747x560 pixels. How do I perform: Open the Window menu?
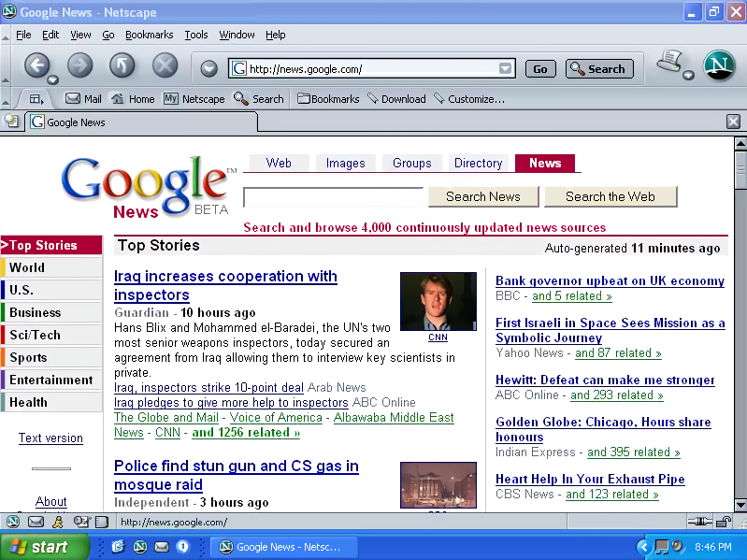click(237, 35)
